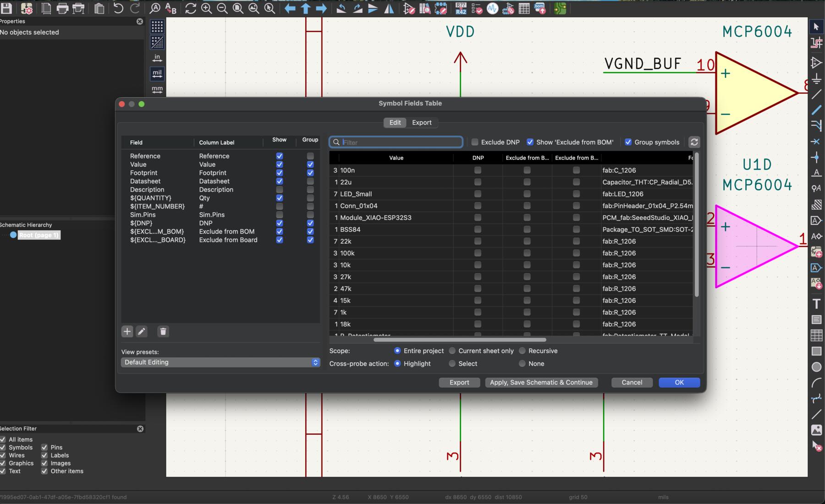This screenshot has width=825, height=504.
Task: Add a new field with the plus button
Action: (127, 331)
